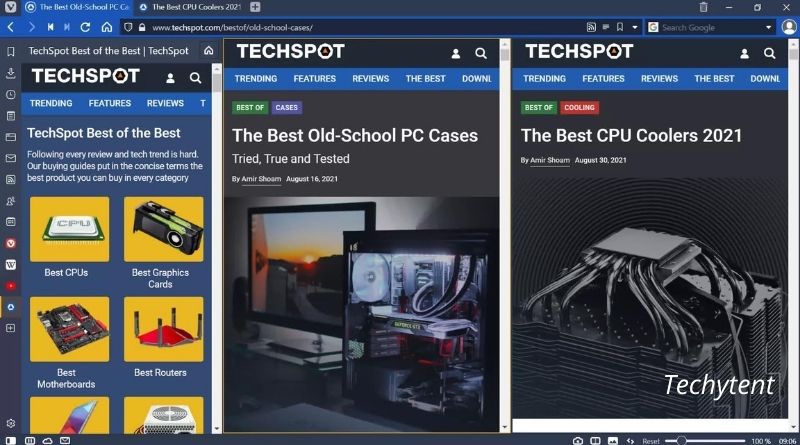Image resolution: width=800 pixels, height=445 pixels.
Task: Open the Downloads panel in sidebar
Action: point(10,73)
